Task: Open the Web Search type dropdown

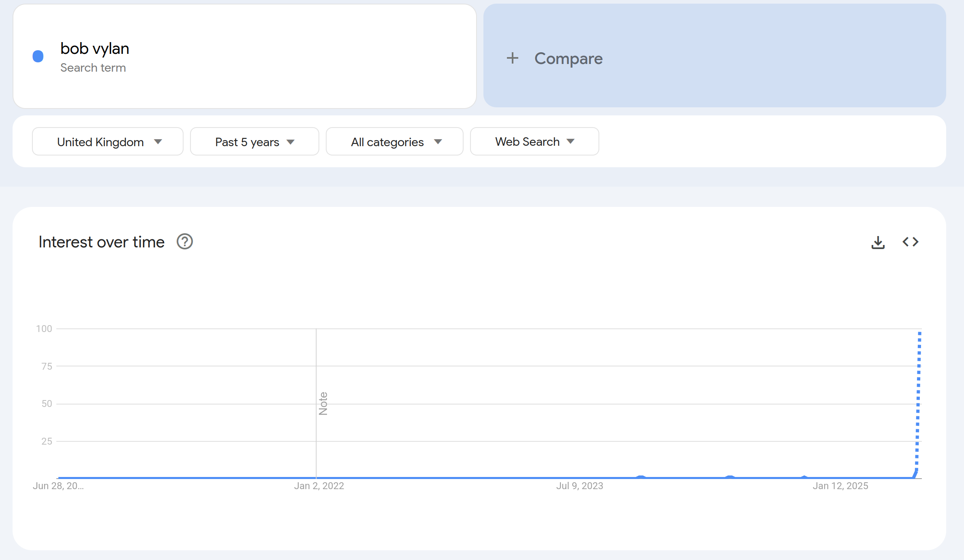Action: pyautogui.click(x=534, y=141)
